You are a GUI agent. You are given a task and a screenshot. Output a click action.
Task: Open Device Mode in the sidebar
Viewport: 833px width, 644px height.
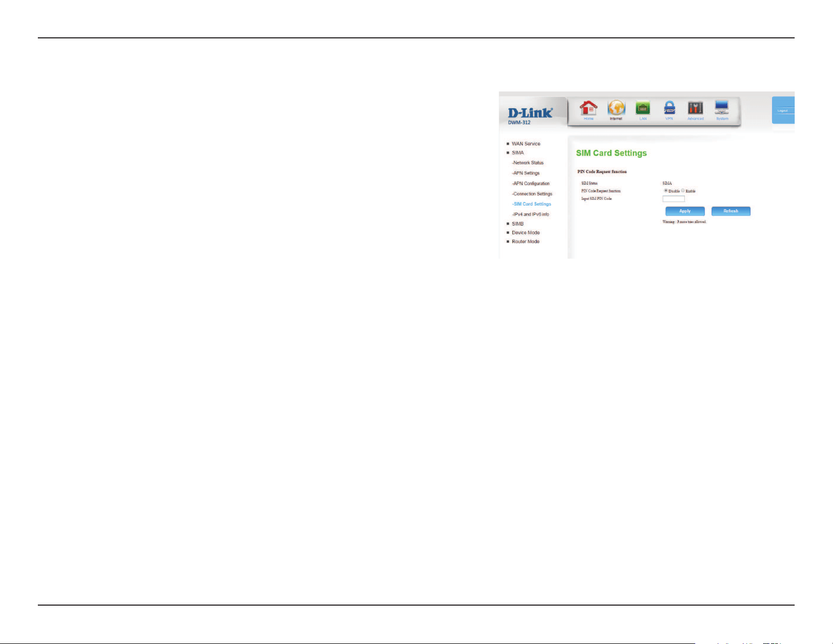click(526, 232)
